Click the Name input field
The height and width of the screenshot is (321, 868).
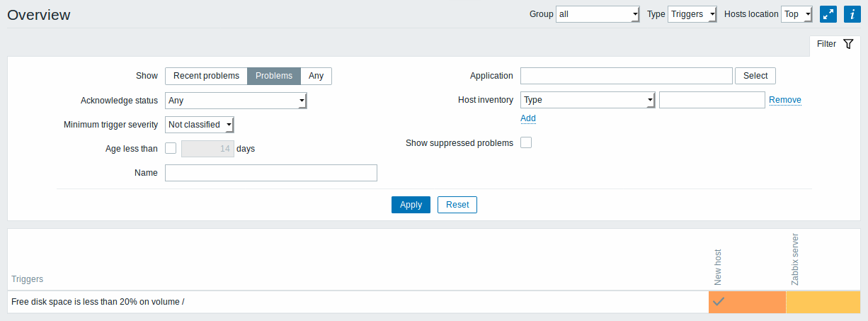coord(271,173)
